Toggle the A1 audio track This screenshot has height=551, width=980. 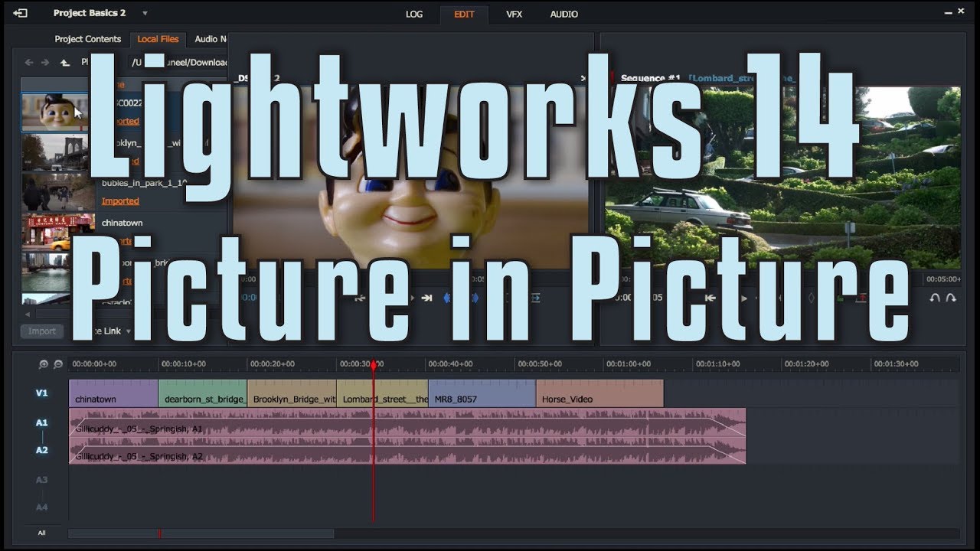(x=41, y=422)
